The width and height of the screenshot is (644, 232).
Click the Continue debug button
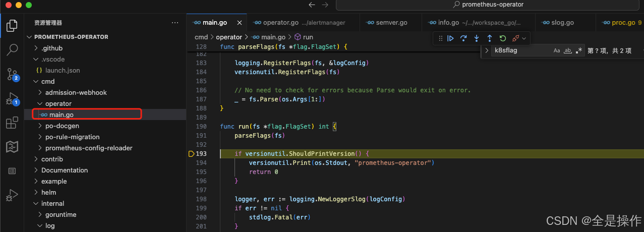(451, 38)
